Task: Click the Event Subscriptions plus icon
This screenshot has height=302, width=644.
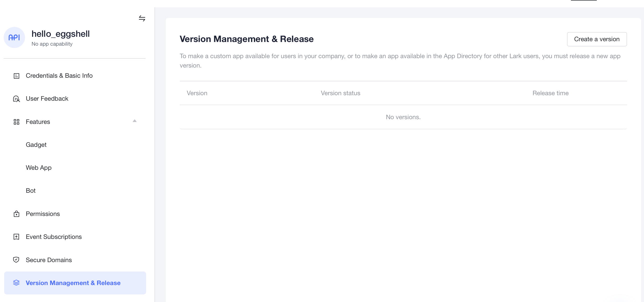Action: tap(16, 237)
